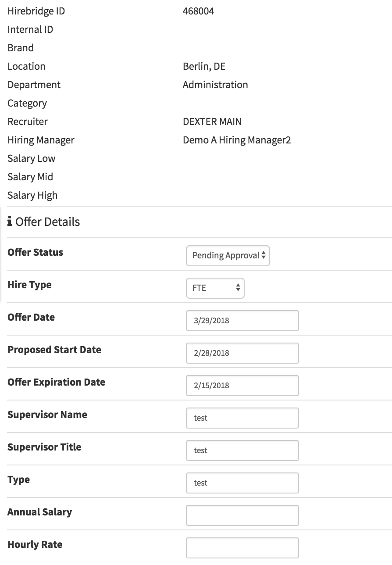Click the Administration department value

pyautogui.click(x=215, y=85)
